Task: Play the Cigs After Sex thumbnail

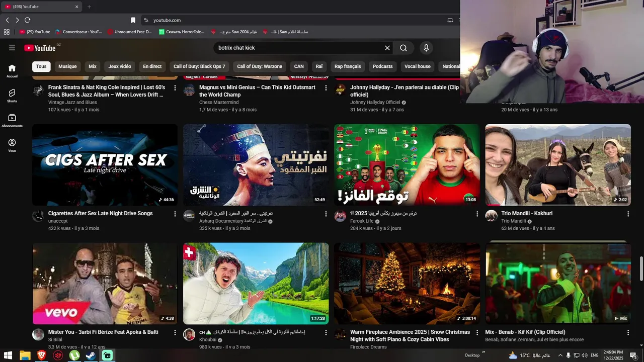Action: (105, 165)
